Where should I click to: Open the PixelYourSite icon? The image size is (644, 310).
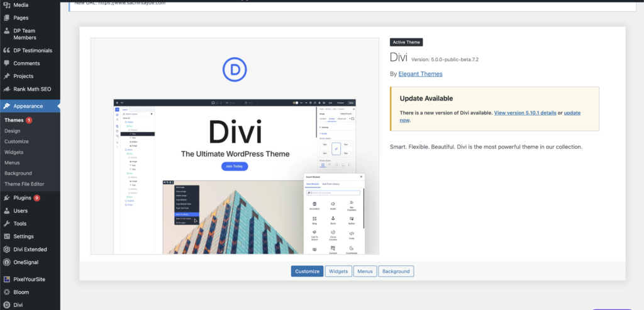(x=6, y=279)
